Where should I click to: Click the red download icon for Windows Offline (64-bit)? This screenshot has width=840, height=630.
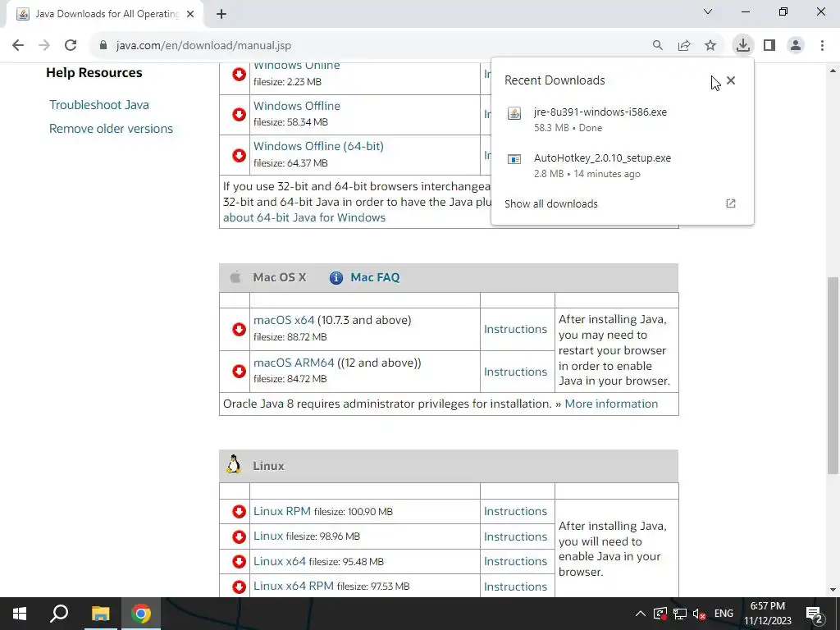tap(239, 155)
